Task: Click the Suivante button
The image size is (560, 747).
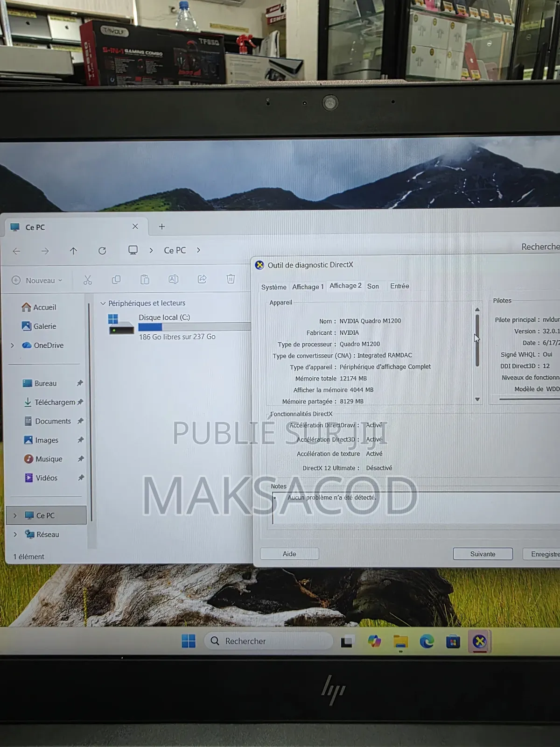Action: 483,554
